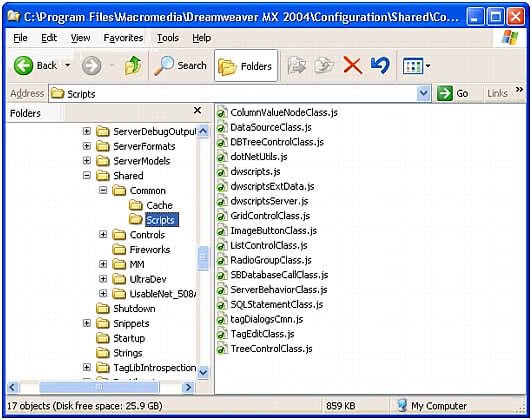
Task: Click the folder tree horizontal scrollbar thumb
Action: (x=99, y=387)
